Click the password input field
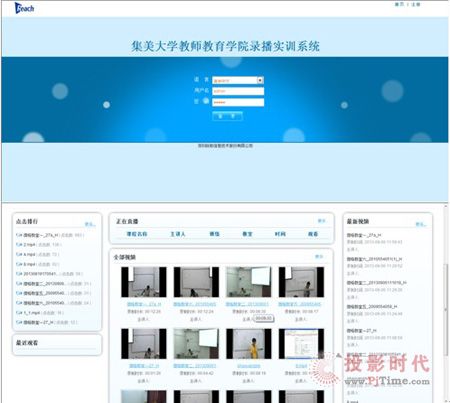The image size is (450, 403). (x=238, y=102)
